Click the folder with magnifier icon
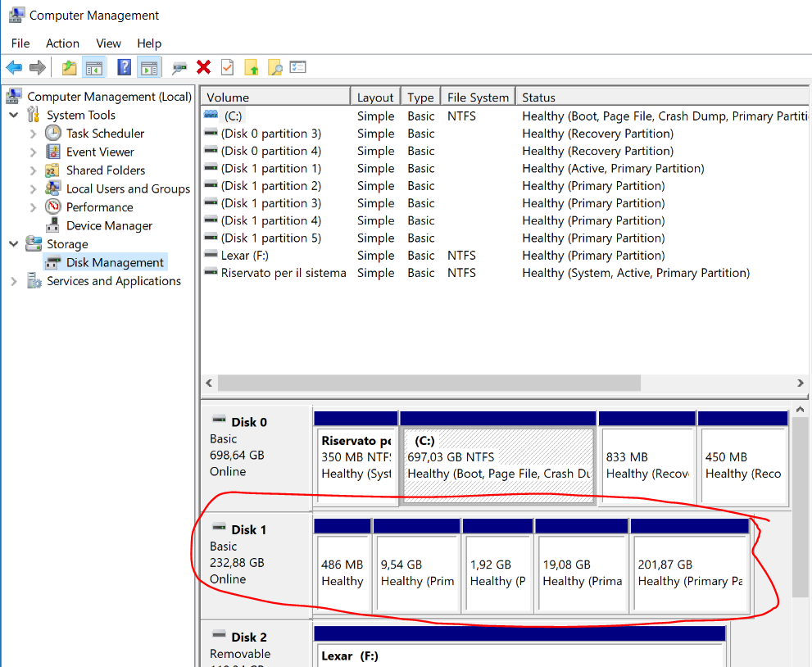This screenshot has width=812, height=667. (274, 67)
